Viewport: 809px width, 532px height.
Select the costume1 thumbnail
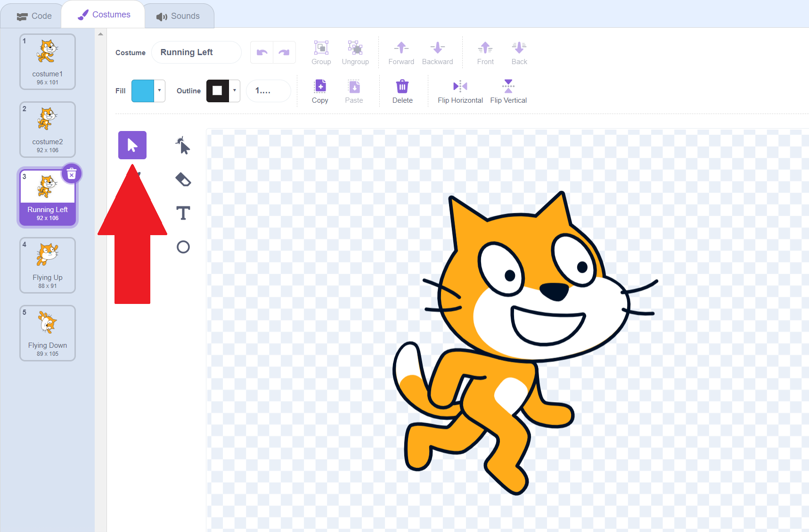[48, 62]
